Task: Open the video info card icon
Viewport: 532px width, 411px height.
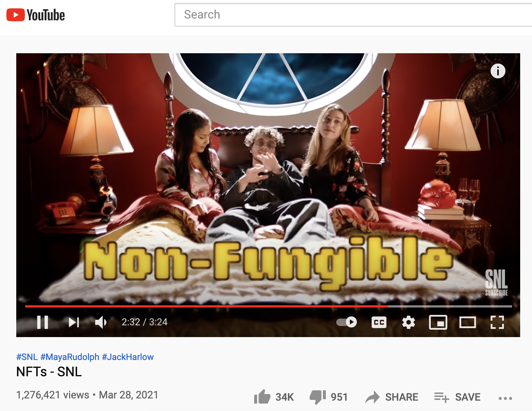Action: pyautogui.click(x=498, y=71)
